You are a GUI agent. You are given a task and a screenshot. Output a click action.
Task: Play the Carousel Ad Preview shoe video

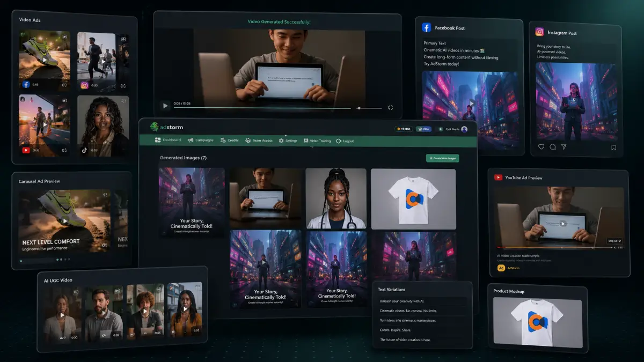64,220
